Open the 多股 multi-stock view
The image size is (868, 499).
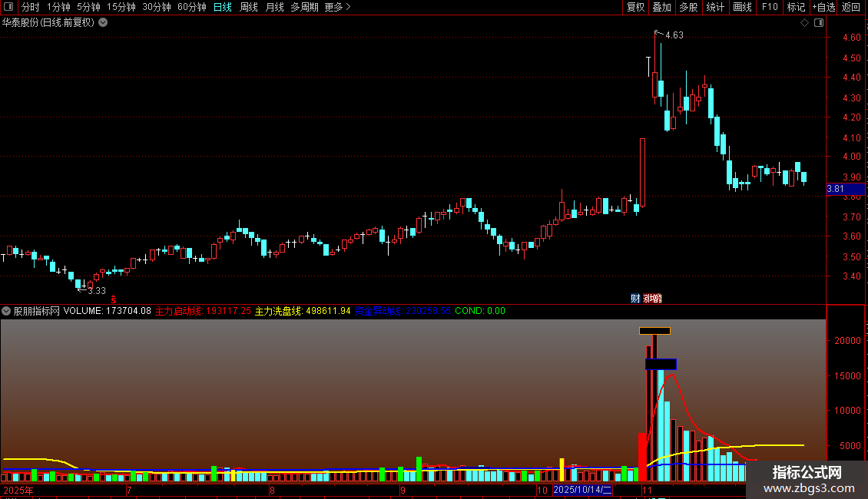[x=689, y=7]
